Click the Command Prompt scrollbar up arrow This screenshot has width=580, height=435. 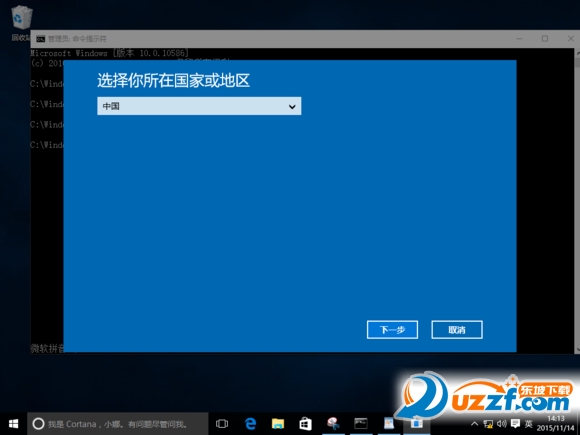[x=577, y=53]
